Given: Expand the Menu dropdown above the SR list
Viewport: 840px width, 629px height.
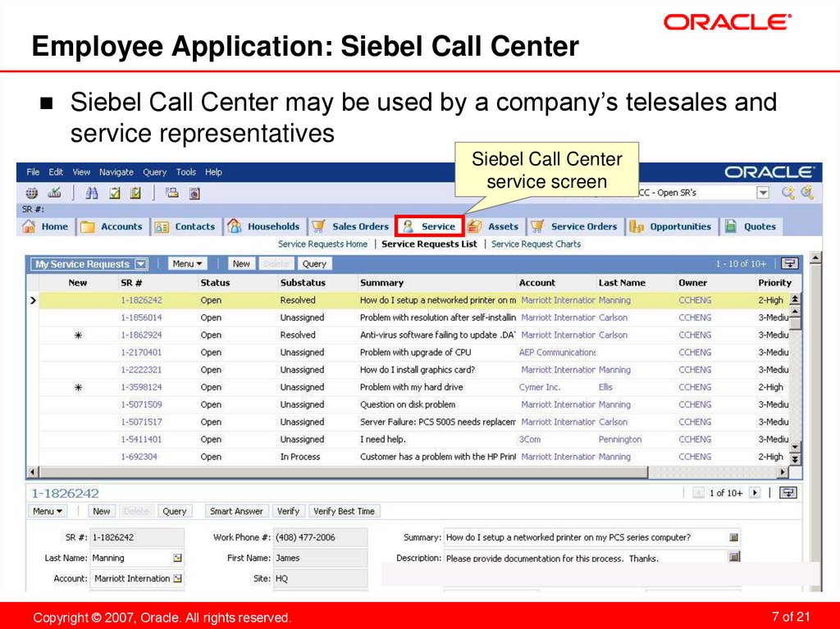Looking at the screenshot, I should pos(186,263).
